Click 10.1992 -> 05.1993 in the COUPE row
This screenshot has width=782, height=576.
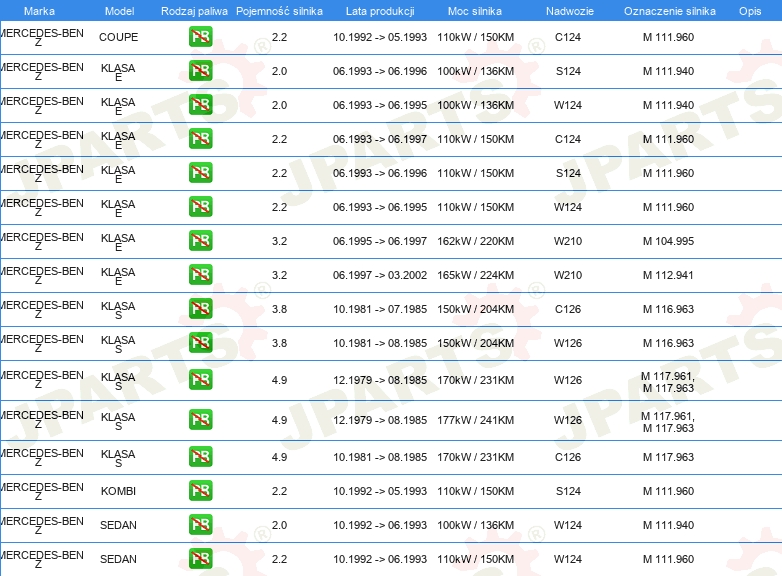click(380, 37)
